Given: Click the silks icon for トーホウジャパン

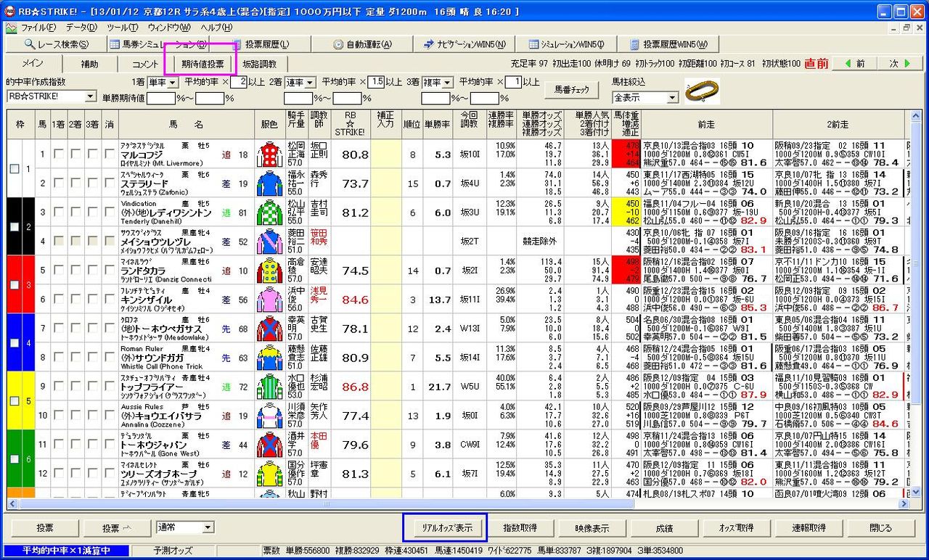Looking at the screenshot, I should (x=269, y=444).
